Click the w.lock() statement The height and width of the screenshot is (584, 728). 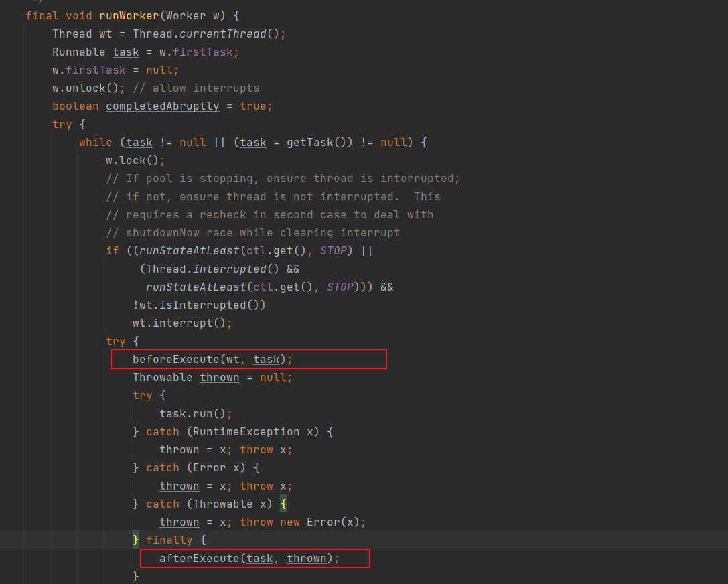click(x=135, y=161)
